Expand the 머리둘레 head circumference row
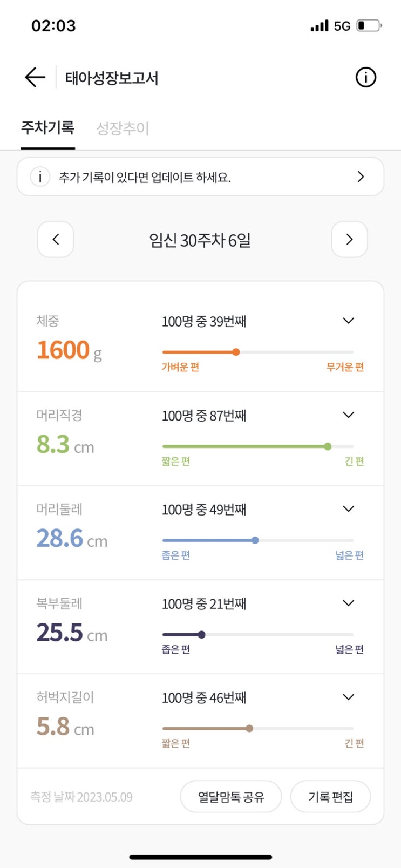Image resolution: width=401 pixels, height=868 pixels. click(x=349, y=508)
